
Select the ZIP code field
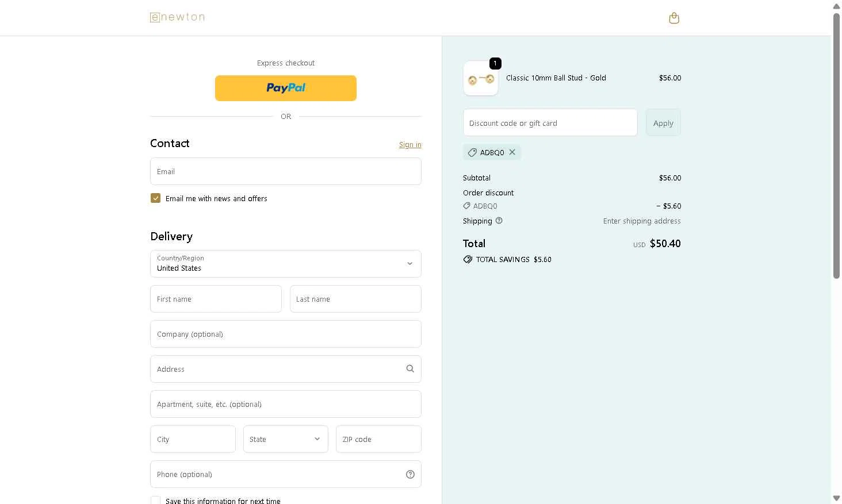pyautogui.click(x=378, y=439)
